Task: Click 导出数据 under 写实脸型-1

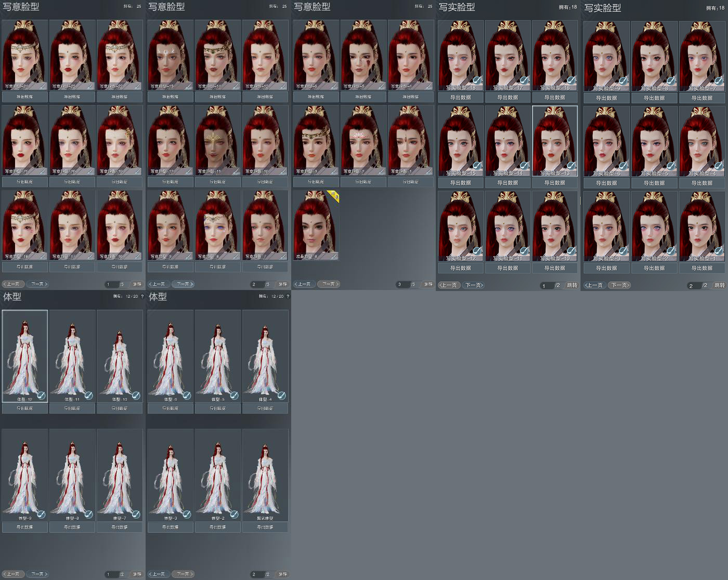Action: click(701, 268)
